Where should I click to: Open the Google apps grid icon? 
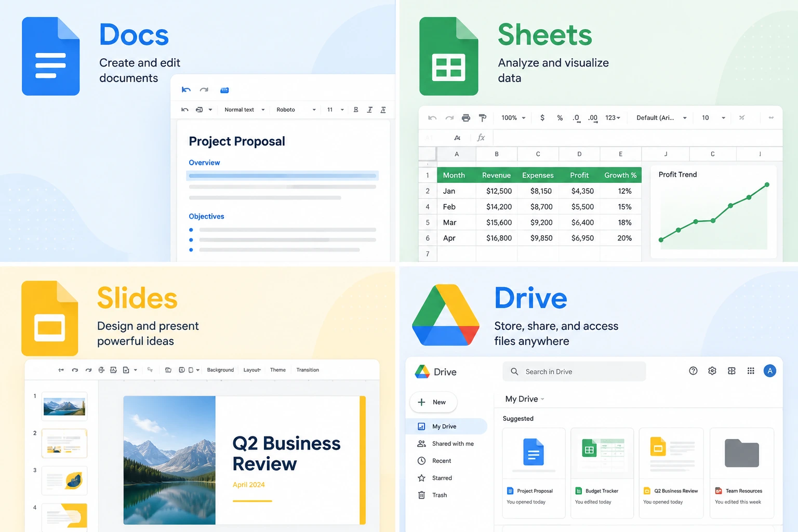(751, 371)
